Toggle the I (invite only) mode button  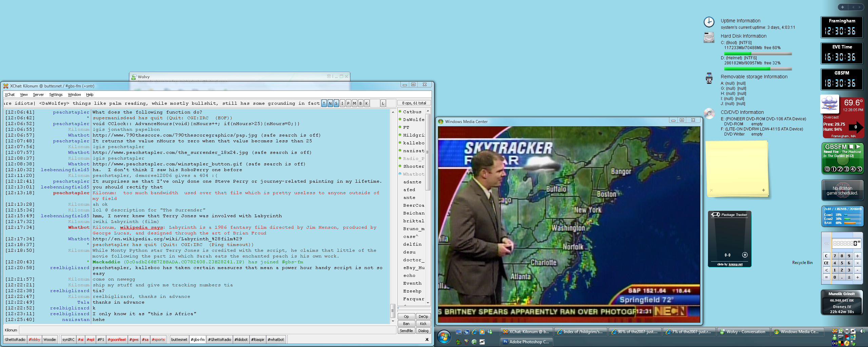pyautogui.click(x=342, y=103)
